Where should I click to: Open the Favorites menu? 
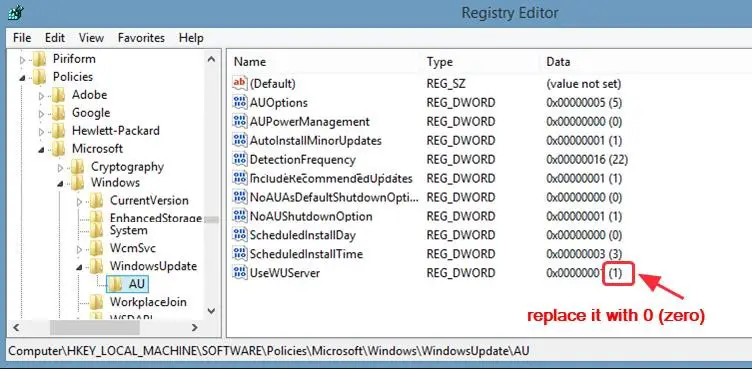click(x=141, y=38)
